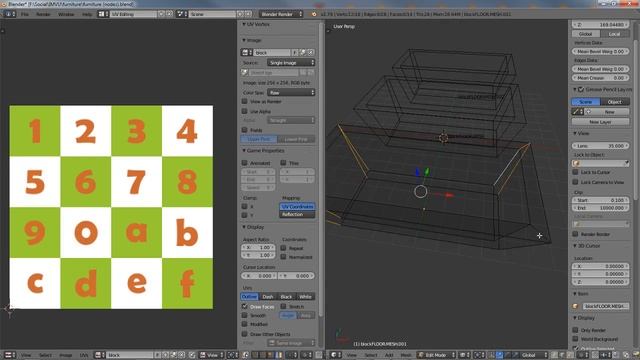Select the Local transform toggle
The height and width of the screenshot is (360, 640).
(x=615, y=34)
